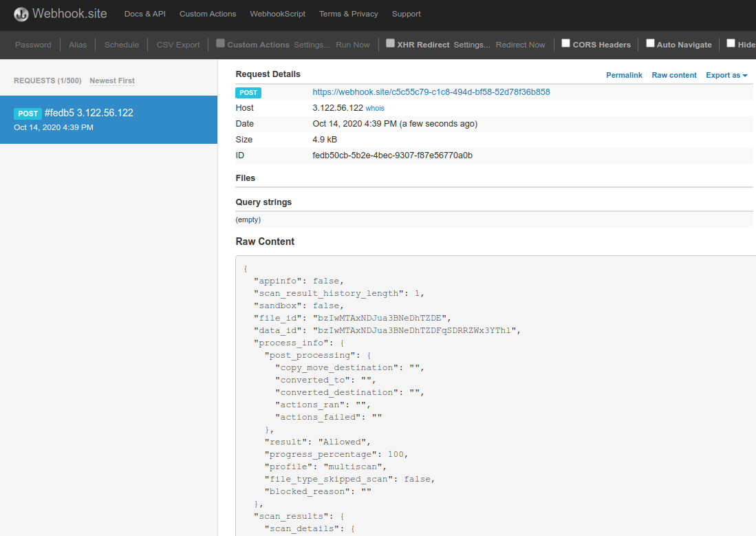Select the POST request #fedb5
The width and height of the screenshot is (756, 536).
coord(109,120)
